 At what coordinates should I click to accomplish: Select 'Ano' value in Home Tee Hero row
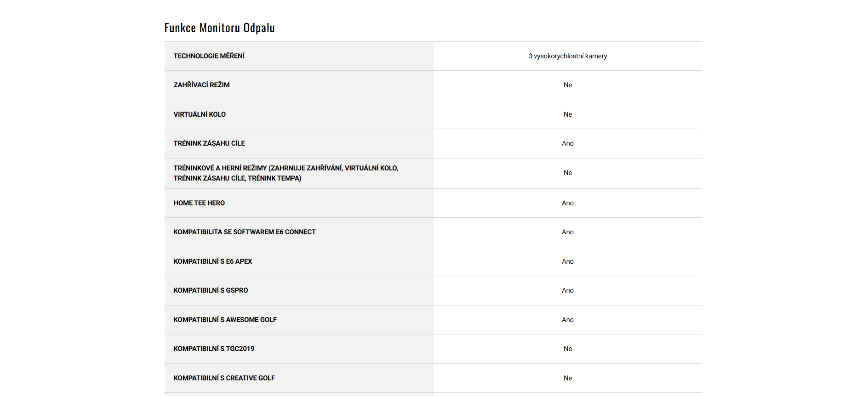[x=567, y=203]
